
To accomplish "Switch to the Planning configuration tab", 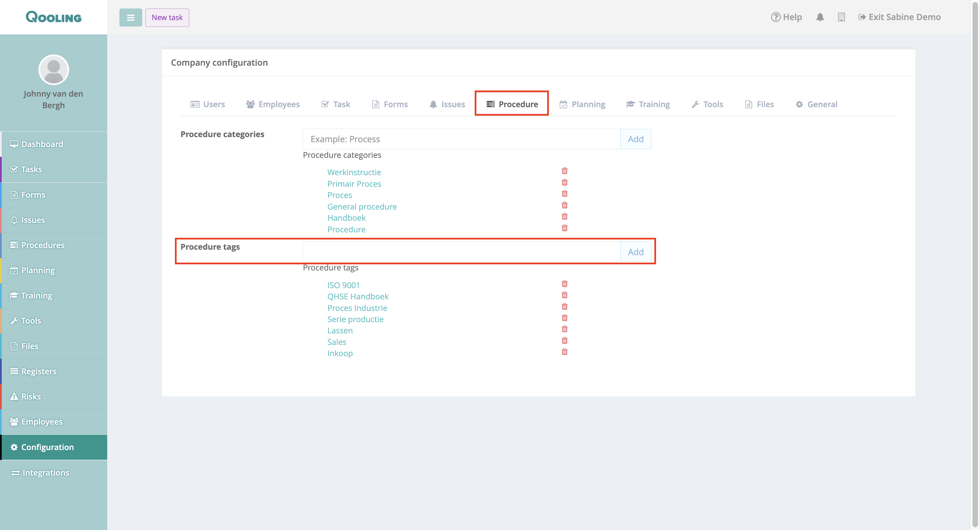I will pyautogui.click(x=583, y=104).
